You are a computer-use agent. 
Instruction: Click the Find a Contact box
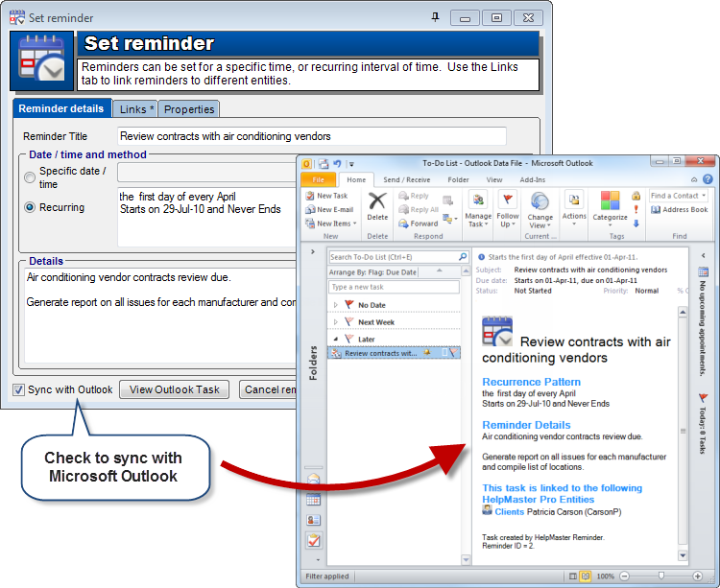point(678,196)
